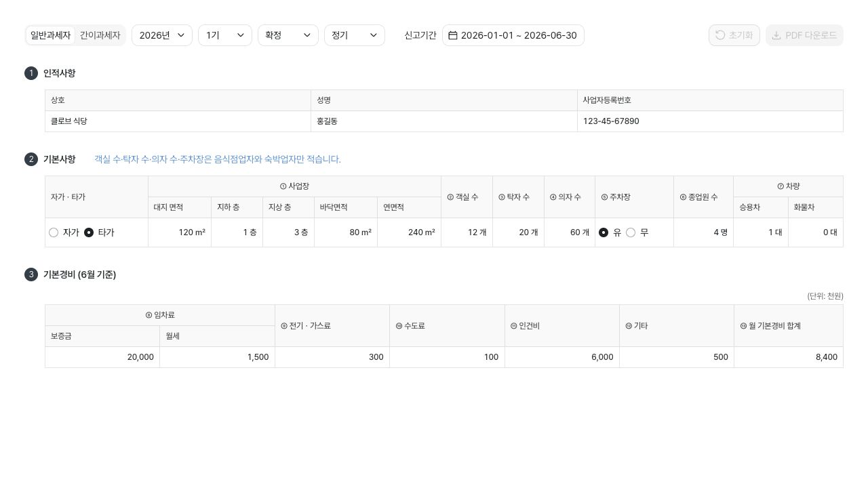Click the 기타 amount 500
868x488 pixels.
(x=677, y=357)
